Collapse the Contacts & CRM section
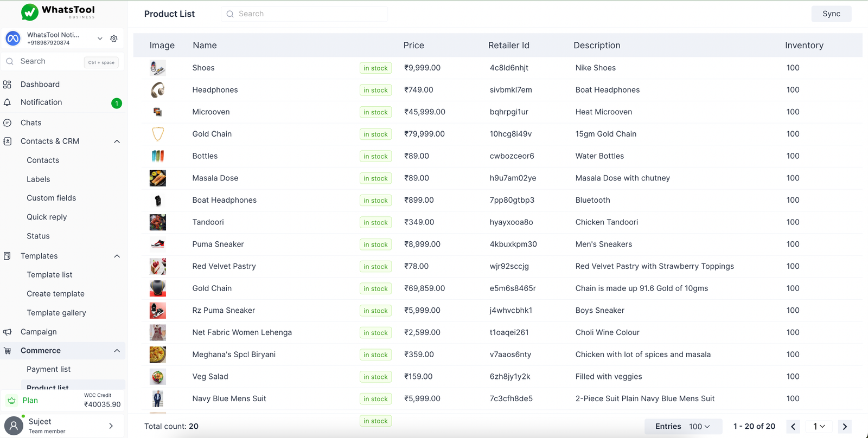The height and width of the screenshot is (438, 868). pyautogui.click(x=117, y=141)
